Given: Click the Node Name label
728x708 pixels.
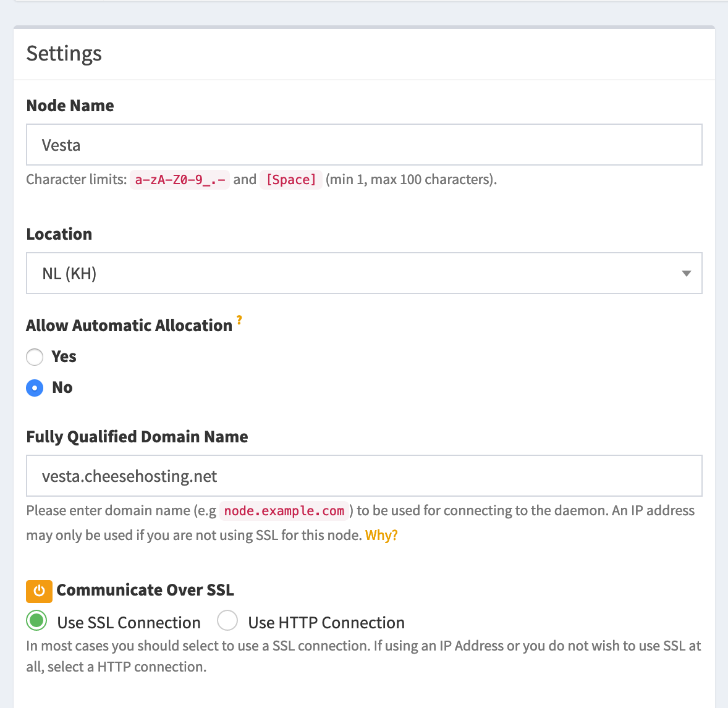Looking at the screenshot, I should pyautogui.click(x=70, y=106).
